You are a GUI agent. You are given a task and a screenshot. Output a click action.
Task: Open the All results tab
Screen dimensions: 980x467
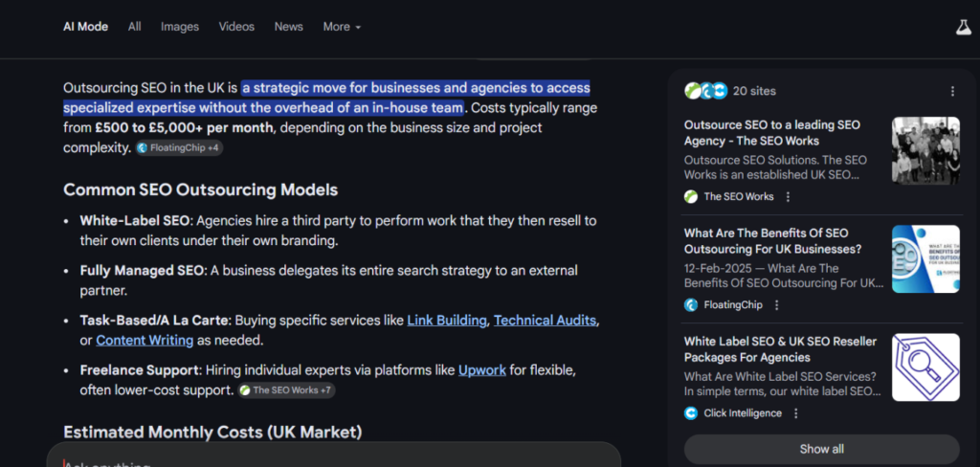[x=135, y=27]
